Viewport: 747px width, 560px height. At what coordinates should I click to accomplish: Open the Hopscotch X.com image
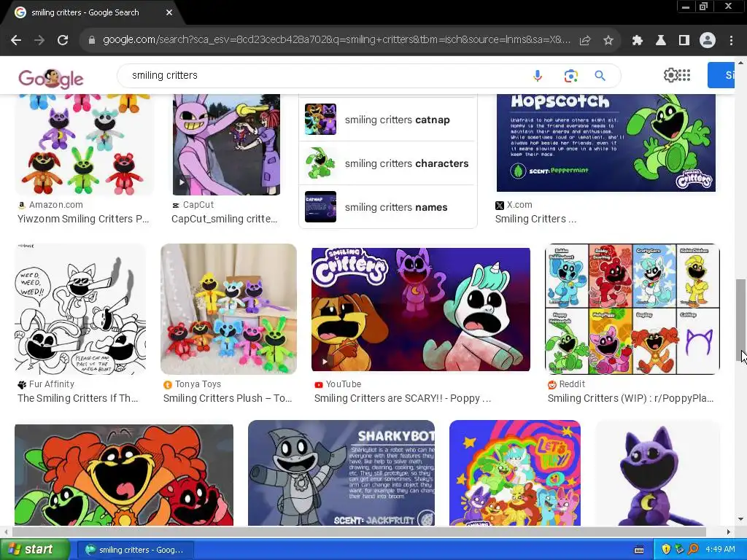click(x=606, y=143)
